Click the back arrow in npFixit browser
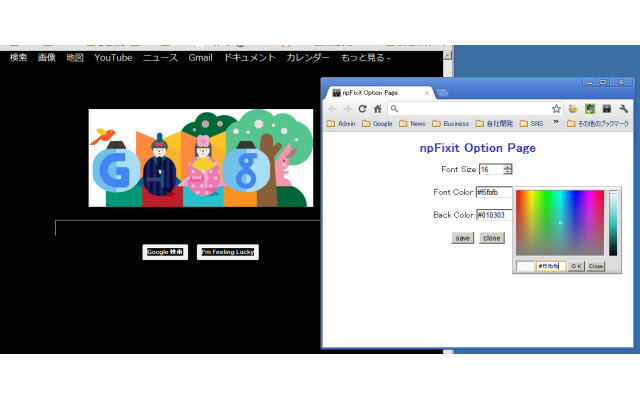Screen dimensions: 640x400 (332, 109)
